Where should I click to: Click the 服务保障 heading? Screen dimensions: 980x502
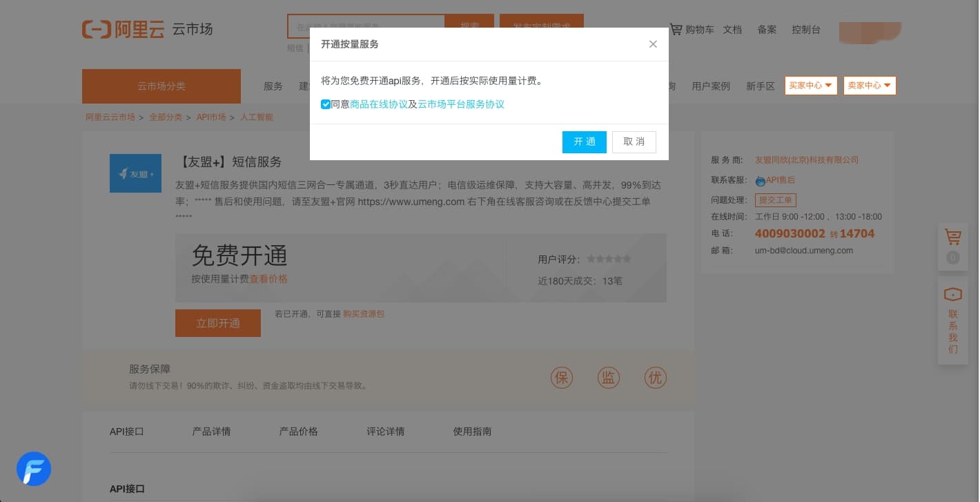(150, 369)
